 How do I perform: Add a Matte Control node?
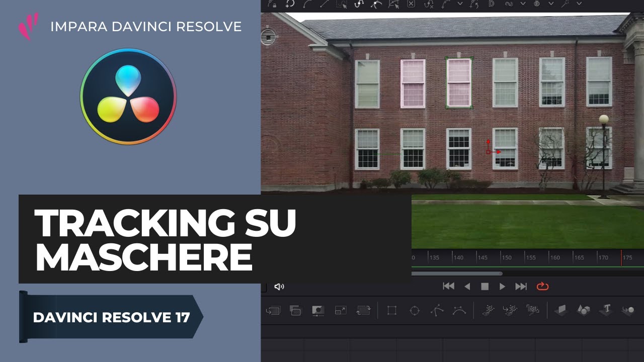click(x=318, y=310)
